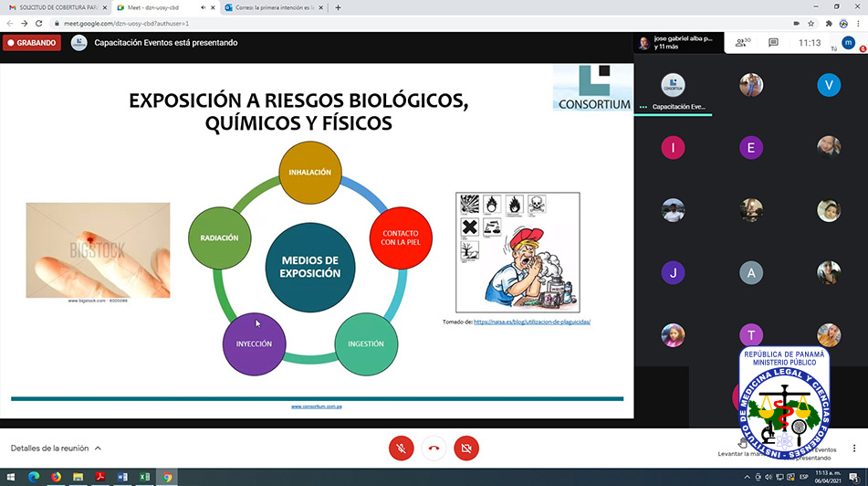Open the taskbar clock showing 06/04/2021
This screenshot has width=868, height=486.
828,477
